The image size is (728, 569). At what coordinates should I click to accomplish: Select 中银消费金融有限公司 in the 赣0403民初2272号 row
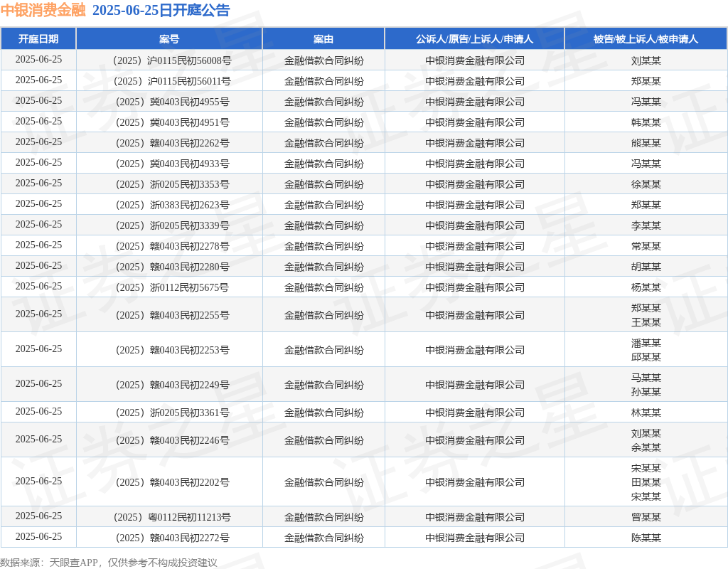point(474,538)
